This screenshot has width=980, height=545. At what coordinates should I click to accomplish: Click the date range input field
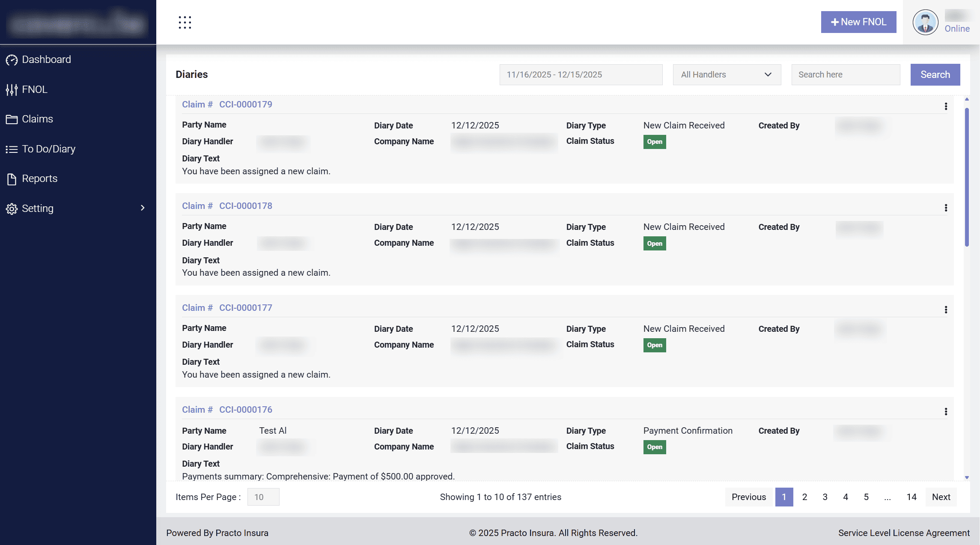point(581,75)
